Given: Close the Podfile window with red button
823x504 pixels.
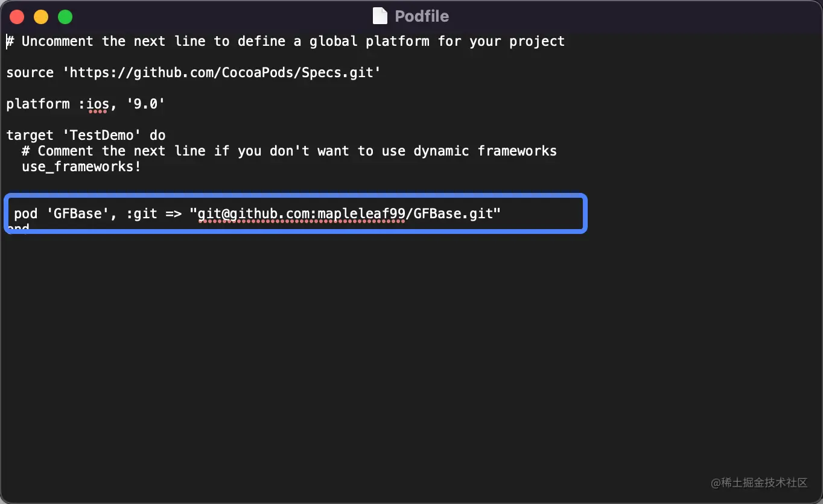Looking at the screenshot, I should (17, 17).
